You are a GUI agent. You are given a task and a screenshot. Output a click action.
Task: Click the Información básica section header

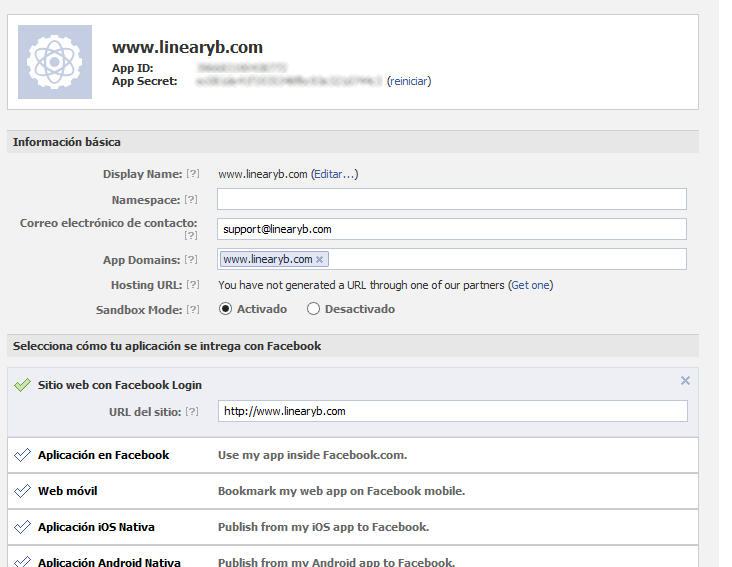(x=353, y=142)
